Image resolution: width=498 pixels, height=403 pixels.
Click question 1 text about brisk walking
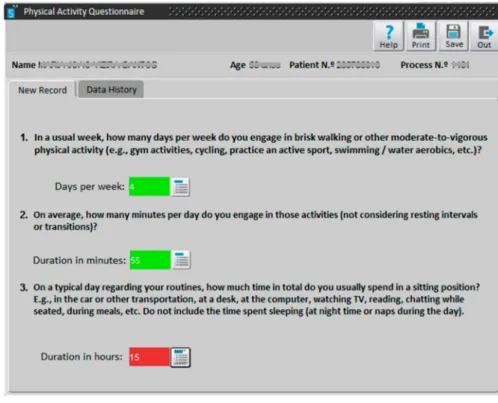260,144
